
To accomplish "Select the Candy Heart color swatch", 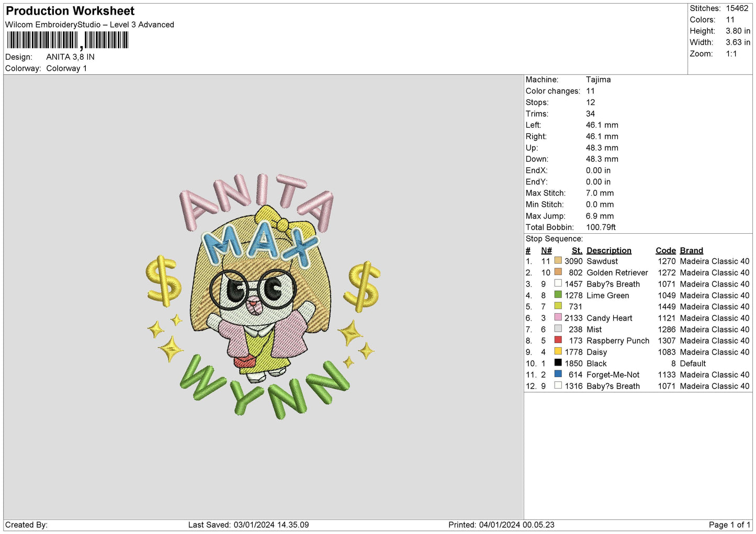I will tap(558, 317).
